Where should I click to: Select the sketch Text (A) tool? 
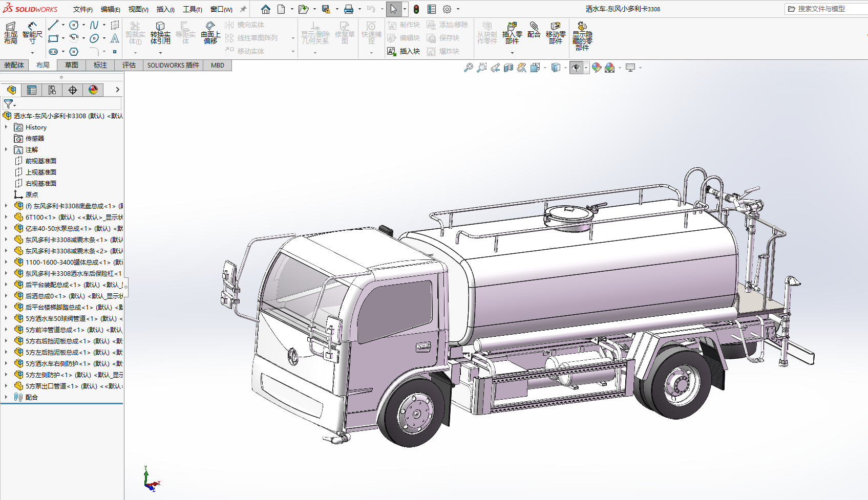pos(115,38)
